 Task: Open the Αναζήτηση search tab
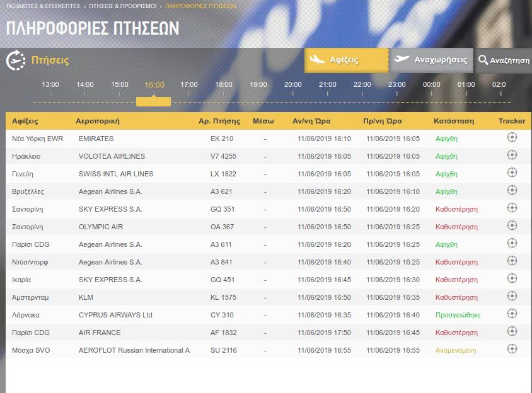point(503,60)
